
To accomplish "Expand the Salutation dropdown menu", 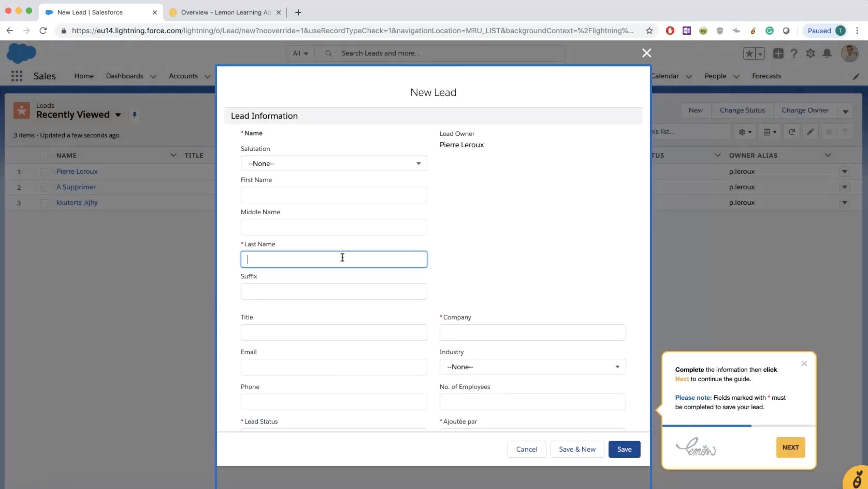I will 333,163.
